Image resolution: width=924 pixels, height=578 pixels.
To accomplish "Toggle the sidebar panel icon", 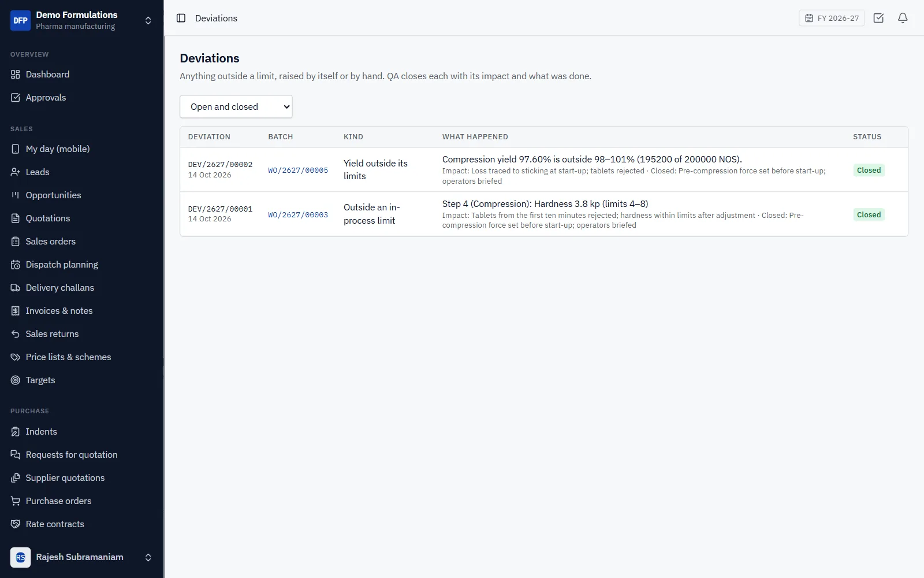I will coord(181,18).
